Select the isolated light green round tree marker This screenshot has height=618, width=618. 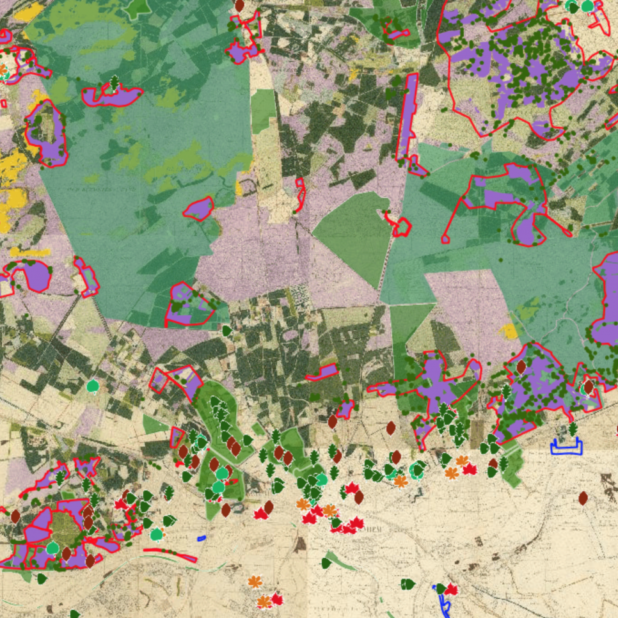point(93,386)
